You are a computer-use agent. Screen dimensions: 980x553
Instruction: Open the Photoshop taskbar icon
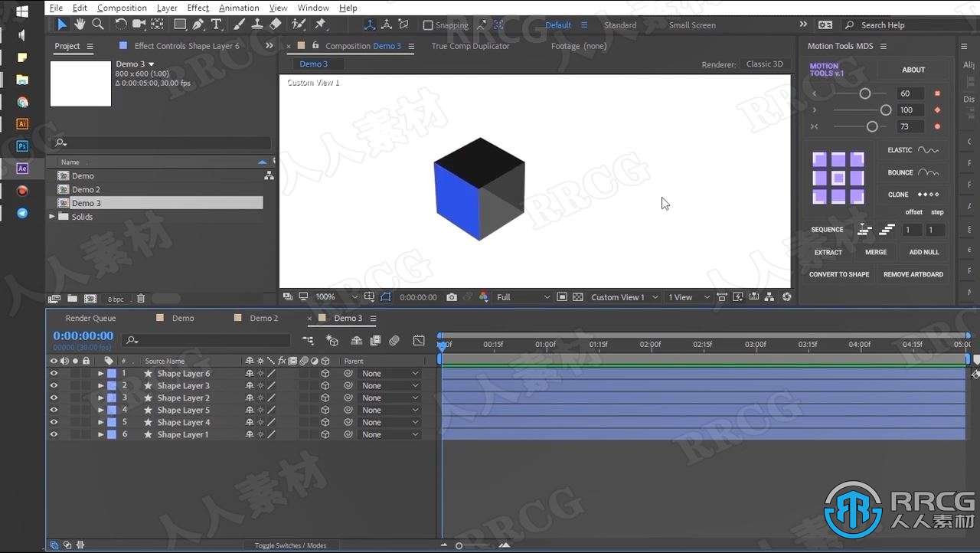pos(22,146)
